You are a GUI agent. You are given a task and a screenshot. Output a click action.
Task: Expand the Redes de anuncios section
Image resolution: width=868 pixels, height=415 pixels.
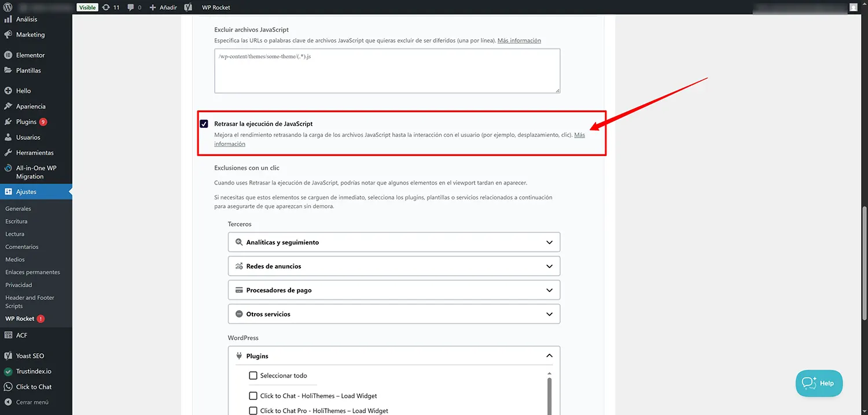click(x=549, y=266)
